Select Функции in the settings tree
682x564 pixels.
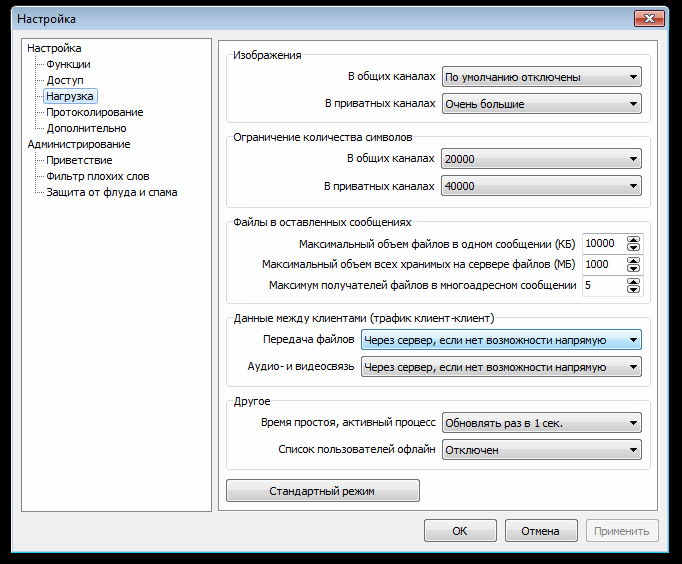tap(68, 64)
